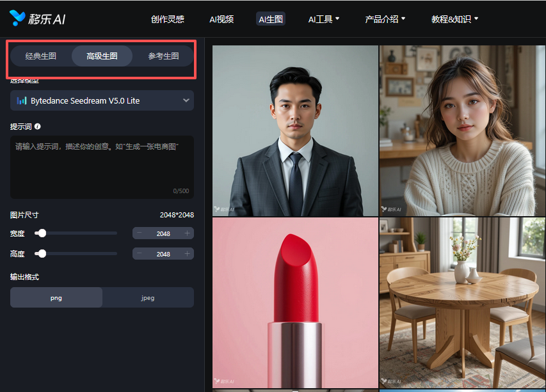
Task: Select the png output format
Action: coord(56,298)
